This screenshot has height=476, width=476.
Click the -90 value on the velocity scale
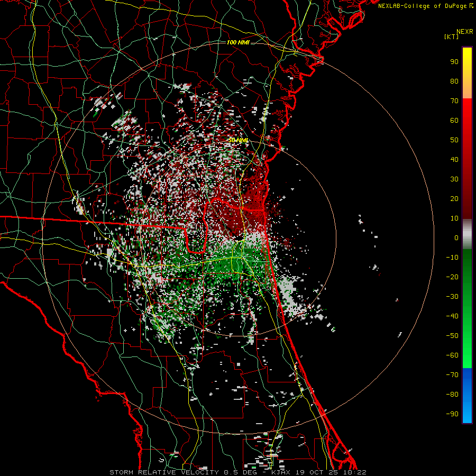point(452,414)
